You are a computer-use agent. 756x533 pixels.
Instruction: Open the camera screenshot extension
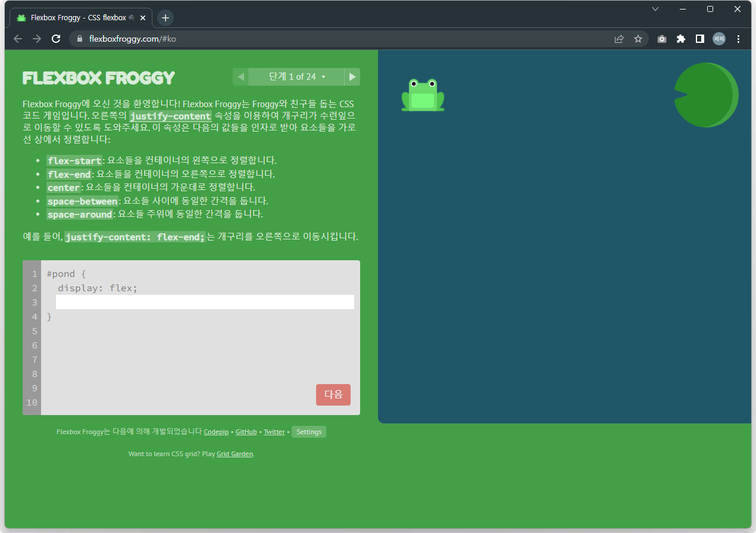[x=662, y=39]
